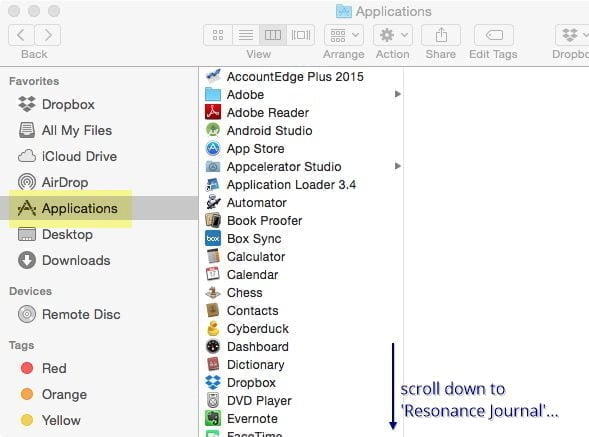Select Book Proofer app icon
Screen dimensions: 589x437
(213, 221)
